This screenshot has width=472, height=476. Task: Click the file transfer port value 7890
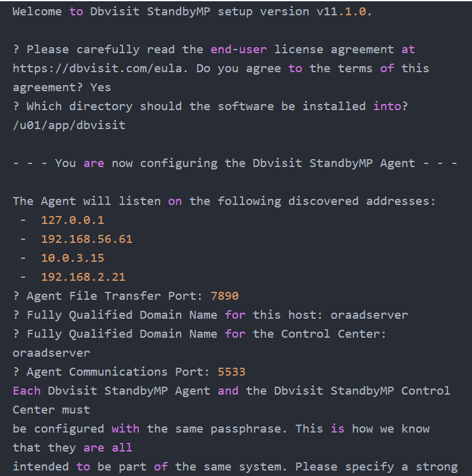(225, 296)
